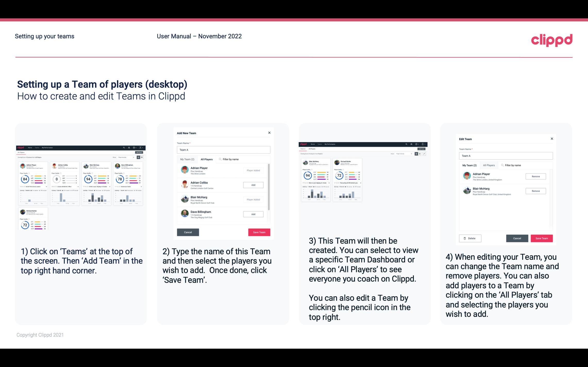
Task: Click Team Name input field in Edit Team
Action: click(x=506, y=156)
